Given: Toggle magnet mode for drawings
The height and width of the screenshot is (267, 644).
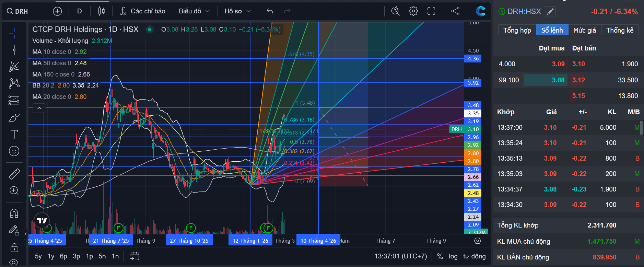Looking at the screenshot, I should point(14,213).
